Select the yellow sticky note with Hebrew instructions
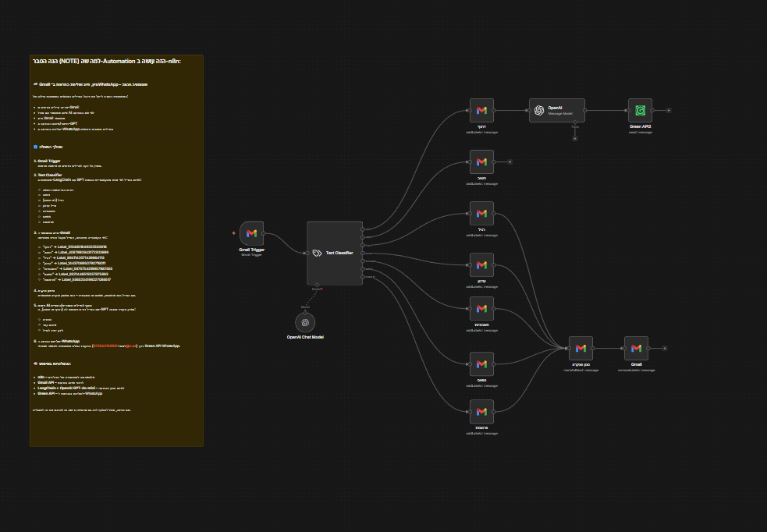This screenshot has width=767, height=532. tap(115, 250)
